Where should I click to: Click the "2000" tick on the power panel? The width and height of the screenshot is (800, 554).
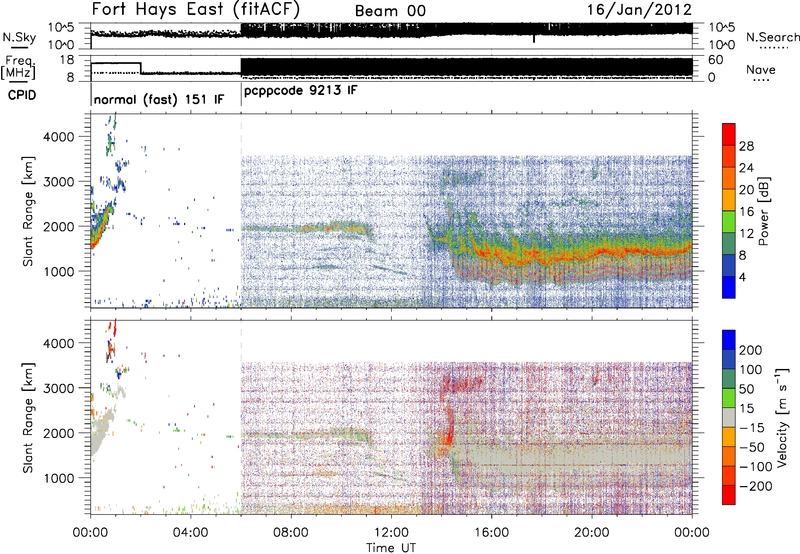pos(58,226)
